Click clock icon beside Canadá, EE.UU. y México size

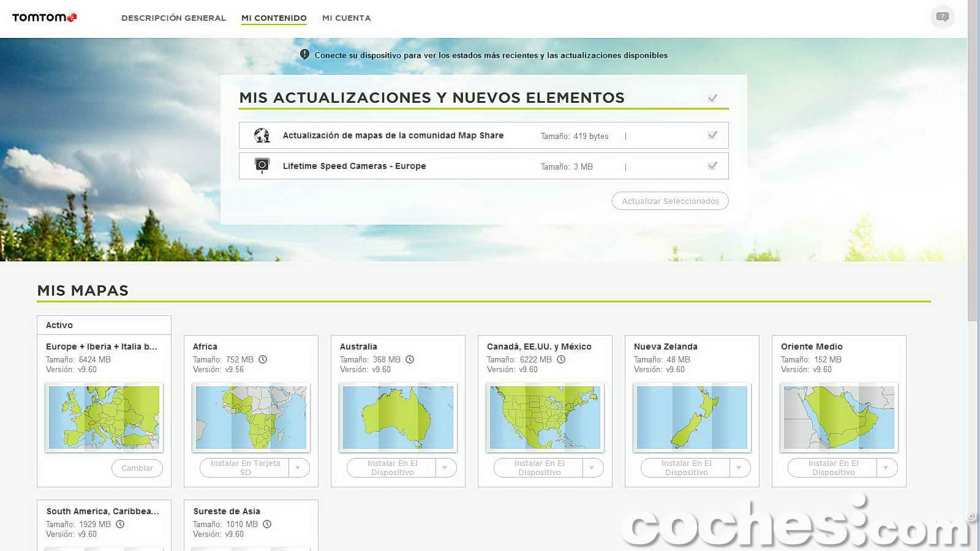pos(561,359)
